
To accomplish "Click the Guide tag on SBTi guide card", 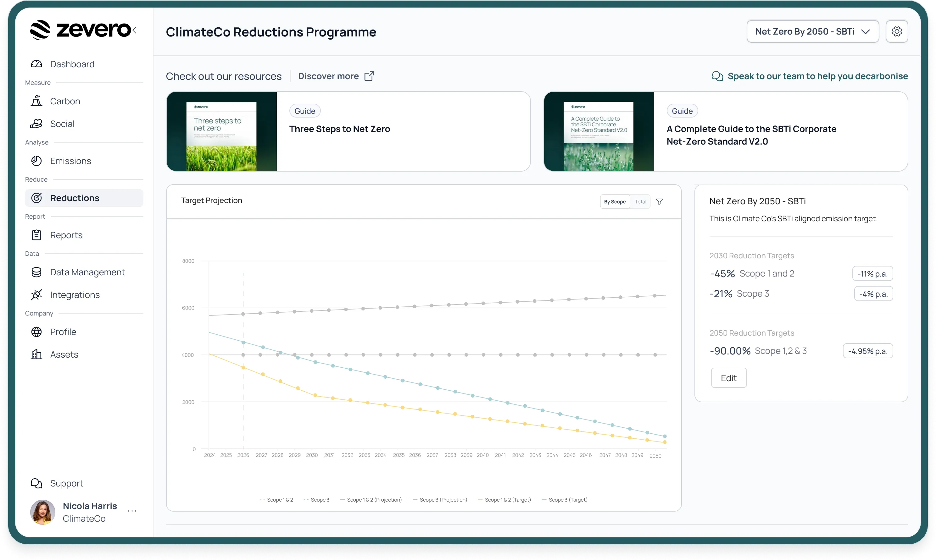I will pos(682,111).
